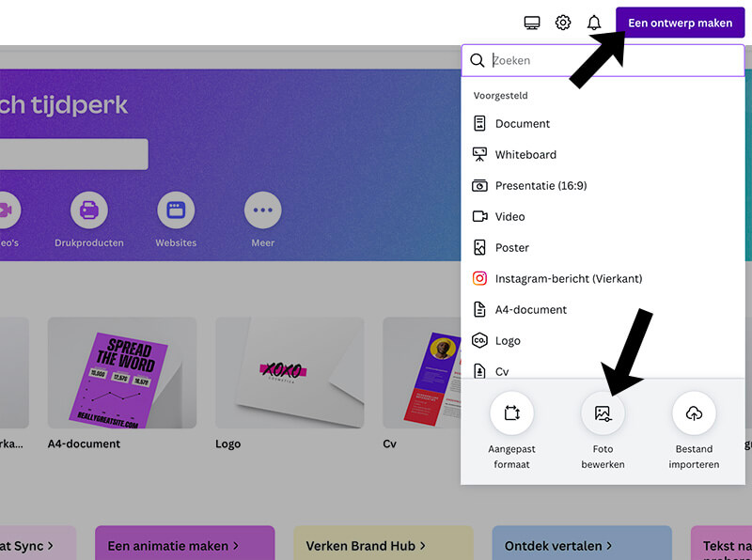Click 'Meer' text label
Viewport: 752px width, 560px height.
pyautogui.click(x=263, y=243)
